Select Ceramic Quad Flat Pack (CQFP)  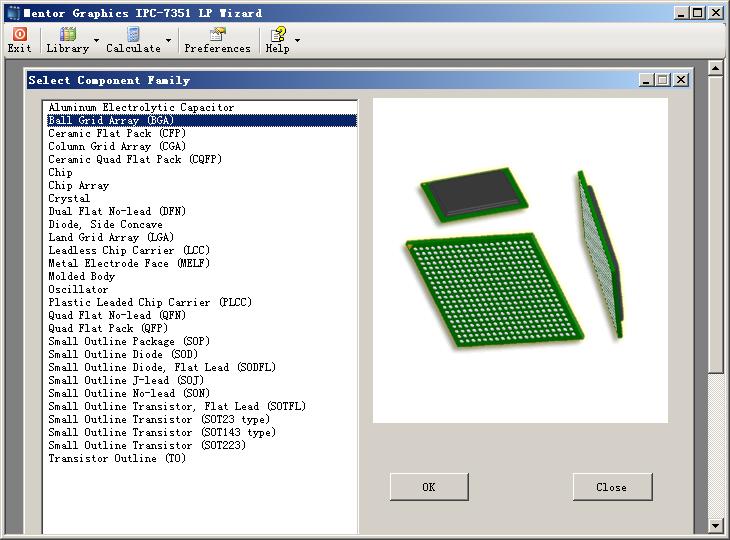(202, 160)
